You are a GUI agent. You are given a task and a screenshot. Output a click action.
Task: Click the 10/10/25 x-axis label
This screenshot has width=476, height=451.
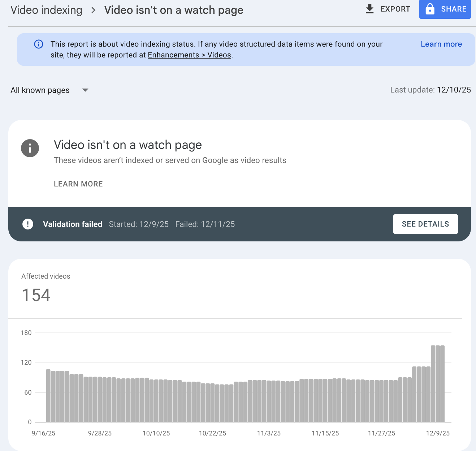tap(156, 433)
